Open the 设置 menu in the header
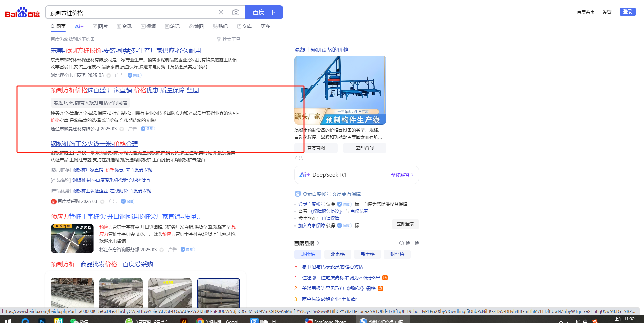Screen dimensions: 644x323 (607, 12)
